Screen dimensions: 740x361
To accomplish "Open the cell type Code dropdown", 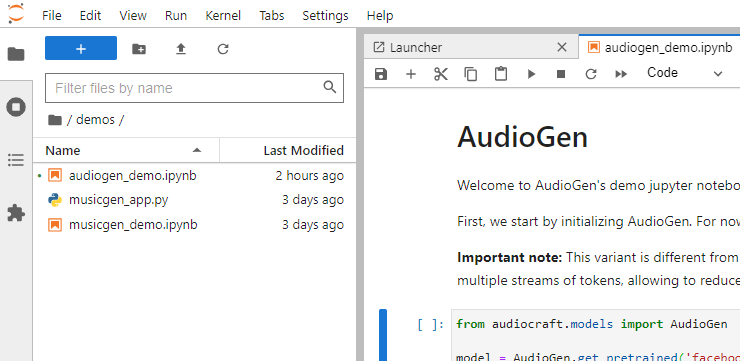I will [x=684, y=73].
